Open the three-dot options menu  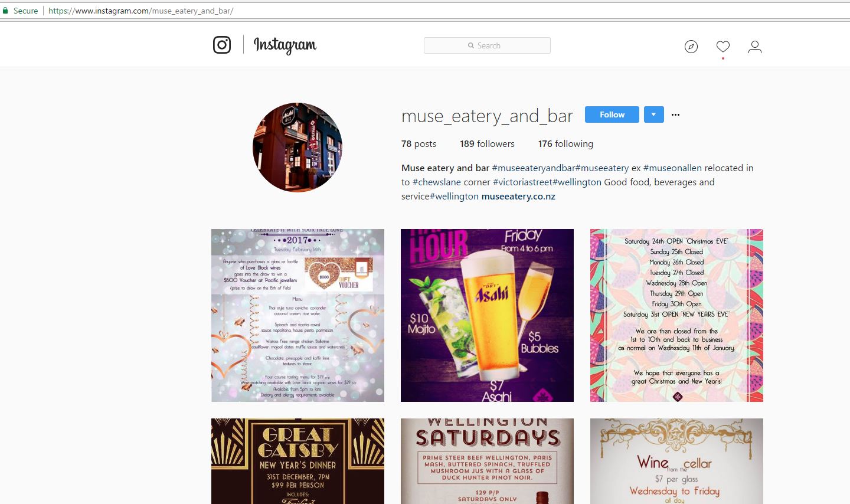pos(676,114)
